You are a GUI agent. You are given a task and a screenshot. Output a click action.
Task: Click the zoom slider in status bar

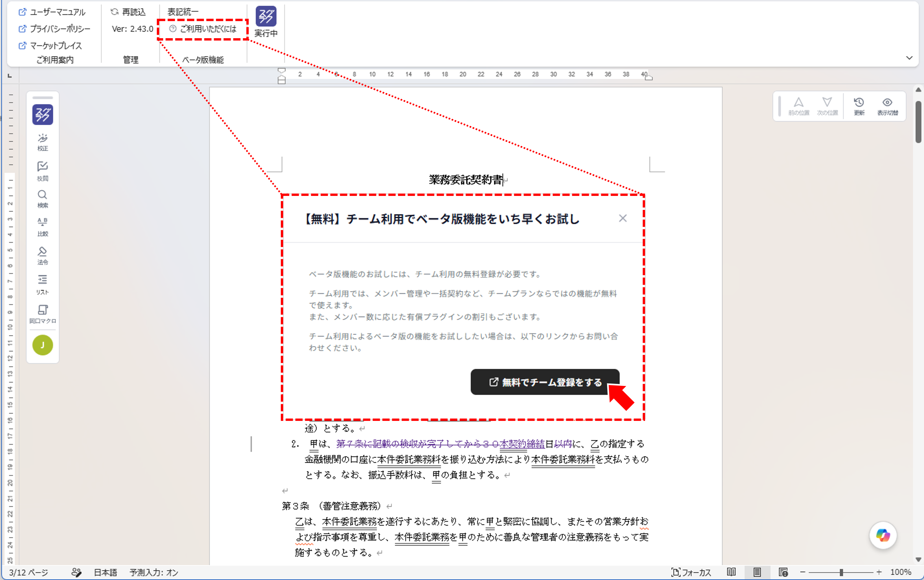[x=841, y=572]
